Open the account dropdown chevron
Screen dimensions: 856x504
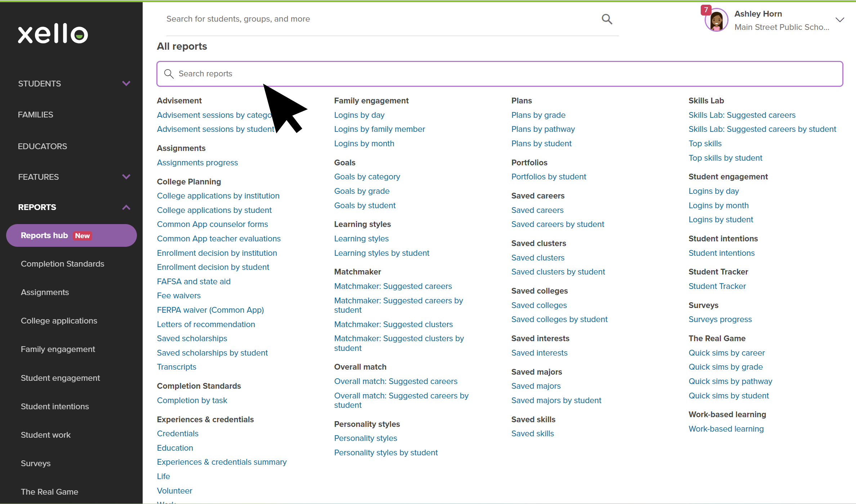pyautogui.click(x=840, y=20)
